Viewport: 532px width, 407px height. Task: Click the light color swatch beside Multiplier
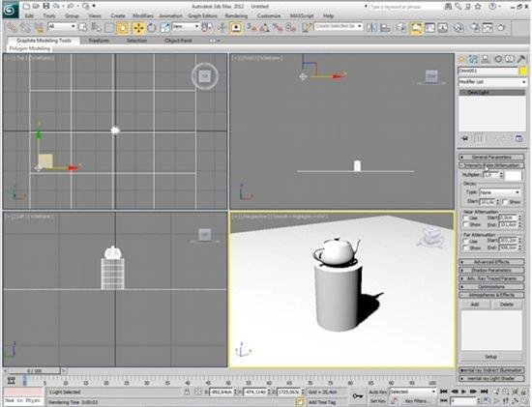[x=514, y=175]
